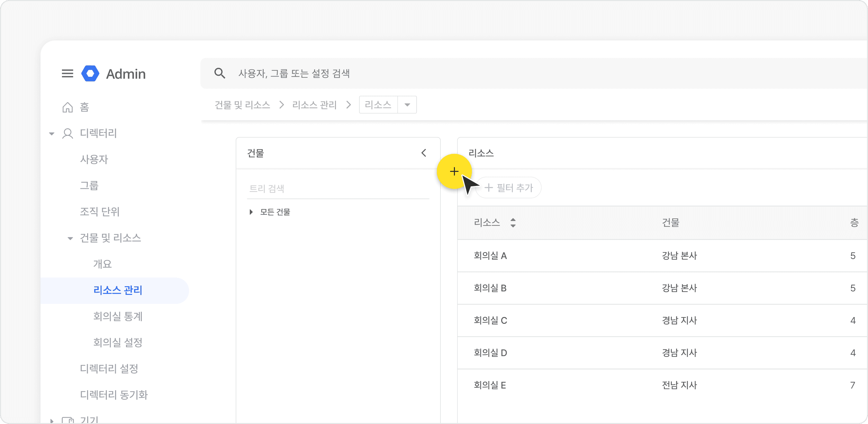Open 회의실 설정 from the sidebar
Viewport: 868px width, 424px height.
coord(117,342)
